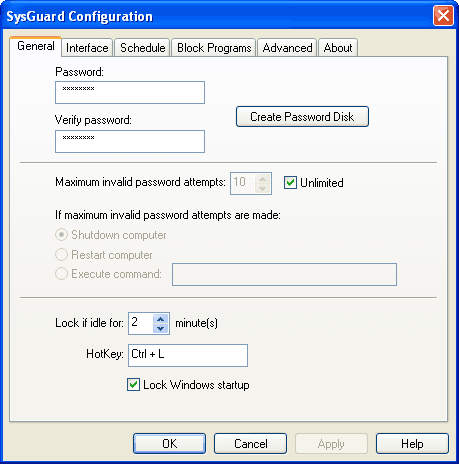Toggle Lock Windows startup checkbox
The width and height of the screenshot is (459, 464).
pyautogui.click(x=133, y=385)
